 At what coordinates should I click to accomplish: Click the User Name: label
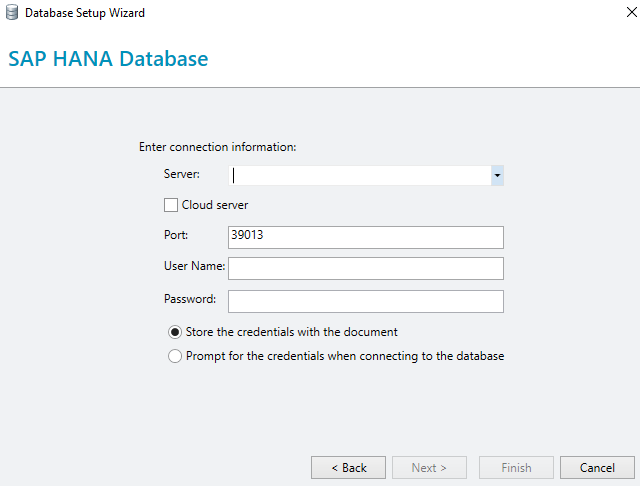point(194,266)
